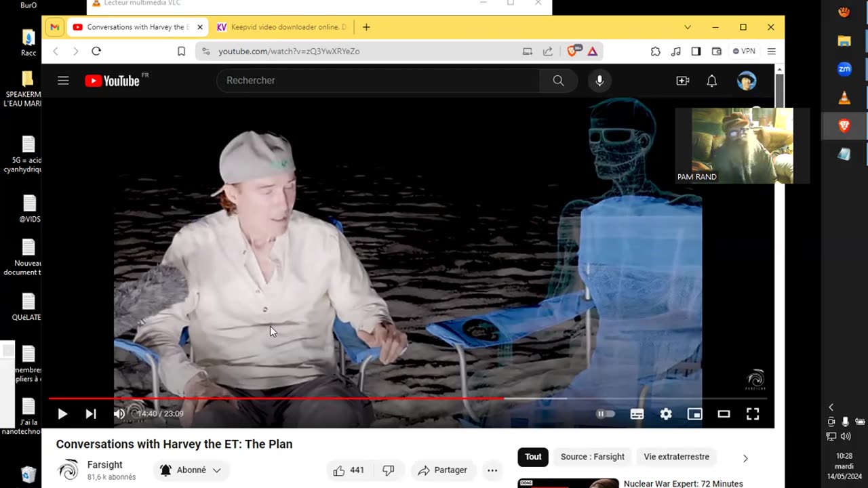This screenshot has width=868, height=488.
Task: Open system volume tray icon
Action: 846,436
